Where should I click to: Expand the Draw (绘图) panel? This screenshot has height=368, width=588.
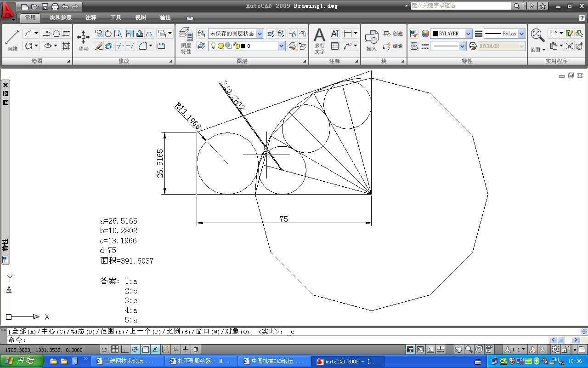[x=37, y=61]
